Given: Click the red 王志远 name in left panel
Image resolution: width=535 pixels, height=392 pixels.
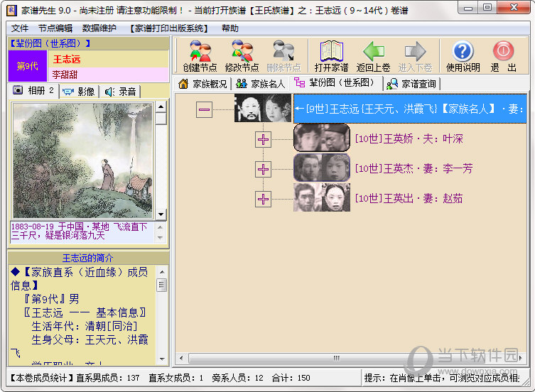Looking at the screenshot, I should tap(67, 60).
